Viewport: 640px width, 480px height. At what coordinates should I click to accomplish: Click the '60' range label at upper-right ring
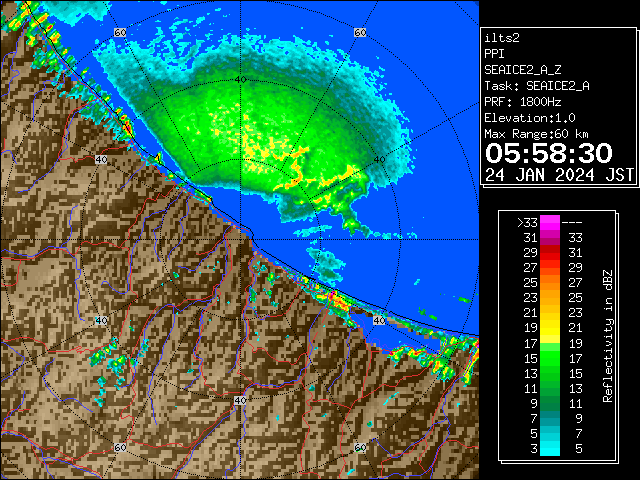pos(360,32)
